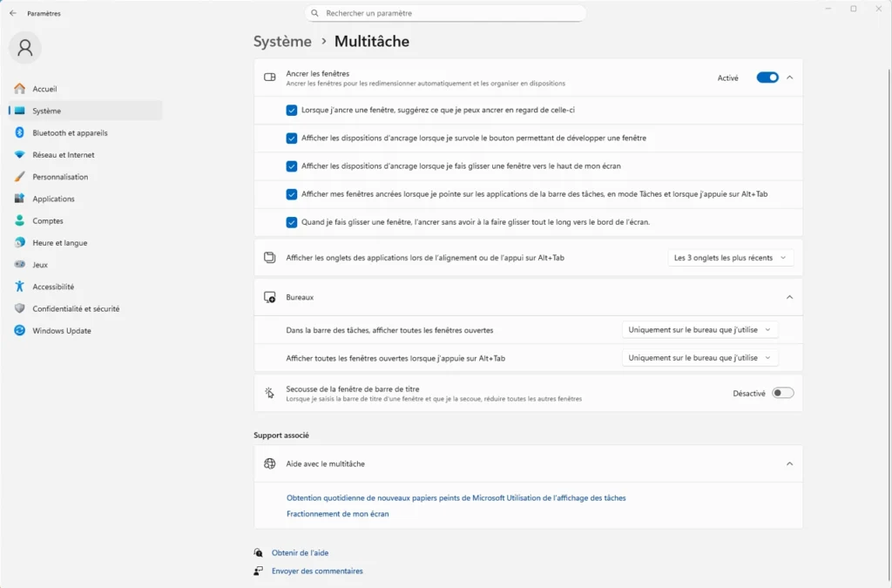The height and width of the screenshot is (588, 892).
Task: Click the Accessibilité icon in sidebar
Action: [19, 286]
